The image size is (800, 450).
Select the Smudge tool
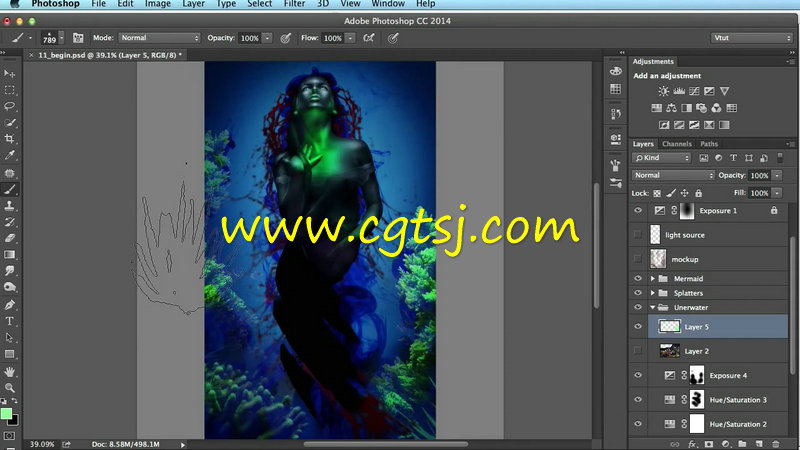click(x=9, y=271)
